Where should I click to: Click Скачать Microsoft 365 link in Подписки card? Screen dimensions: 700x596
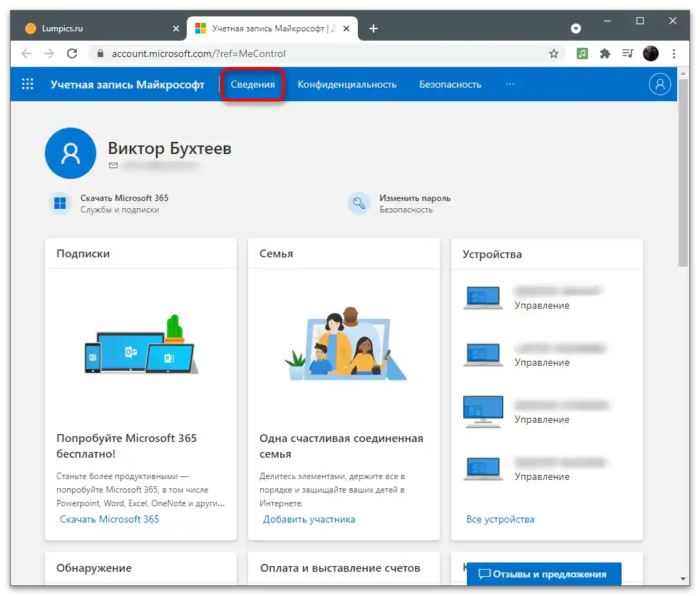(x=109, y=519)
